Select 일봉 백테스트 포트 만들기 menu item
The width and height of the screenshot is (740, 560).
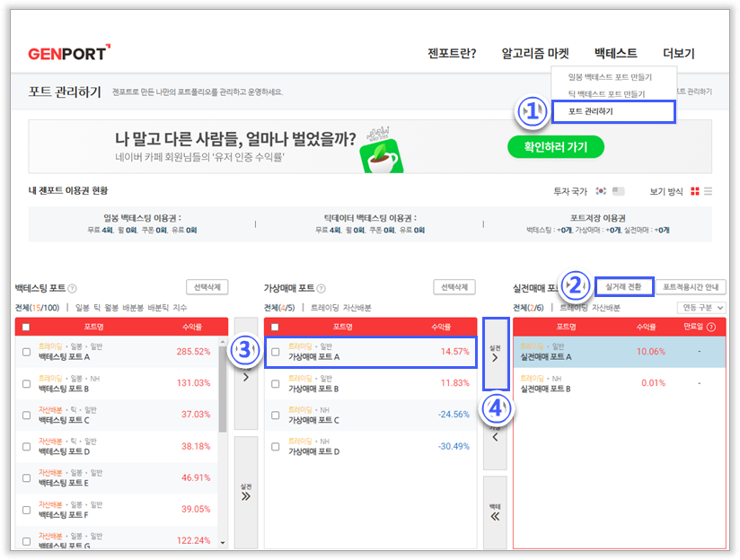click(610, 77)
